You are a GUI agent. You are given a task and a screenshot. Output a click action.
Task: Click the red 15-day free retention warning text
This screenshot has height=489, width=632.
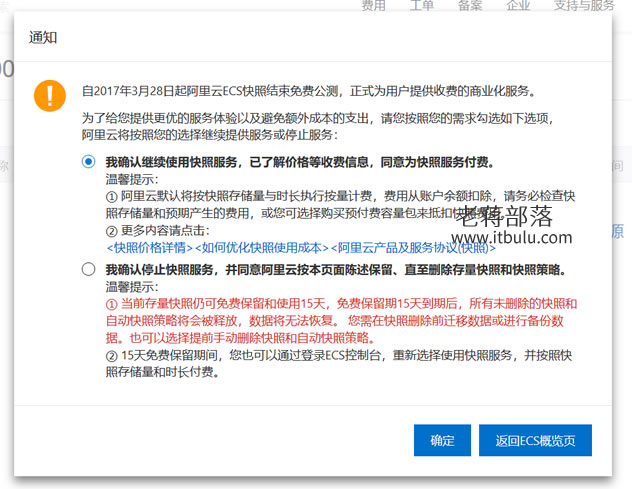(x=341, y=320)
